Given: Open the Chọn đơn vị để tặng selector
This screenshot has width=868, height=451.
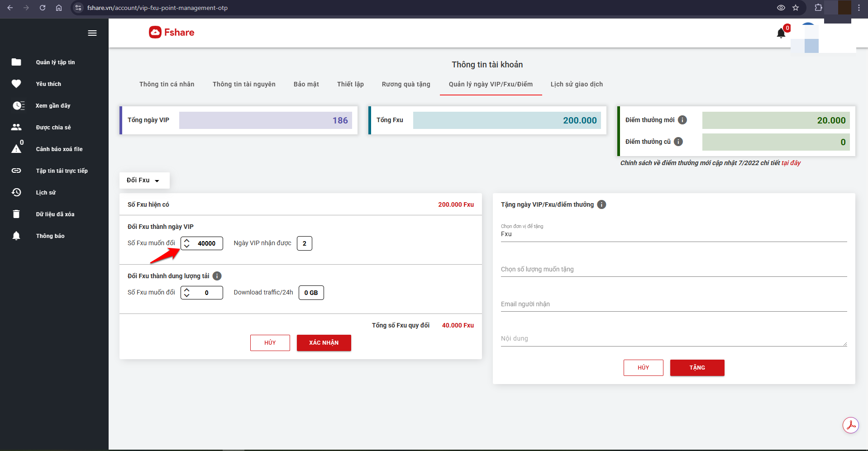Looking at the screenshot, I should (x=673, y=234).
